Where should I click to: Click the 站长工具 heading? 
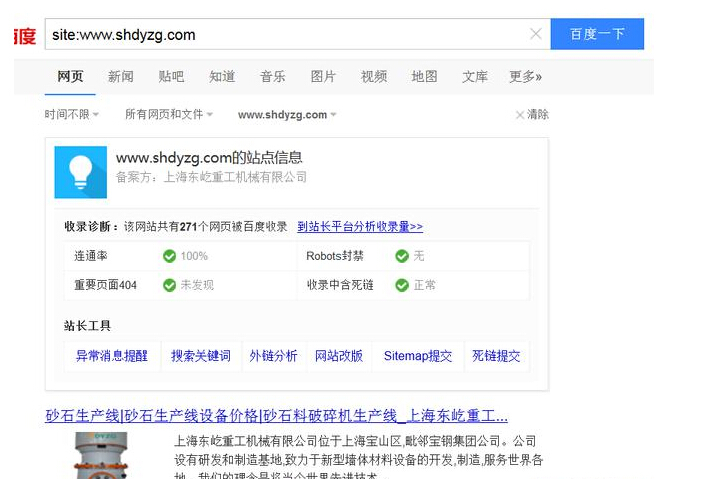coord(87,326)
